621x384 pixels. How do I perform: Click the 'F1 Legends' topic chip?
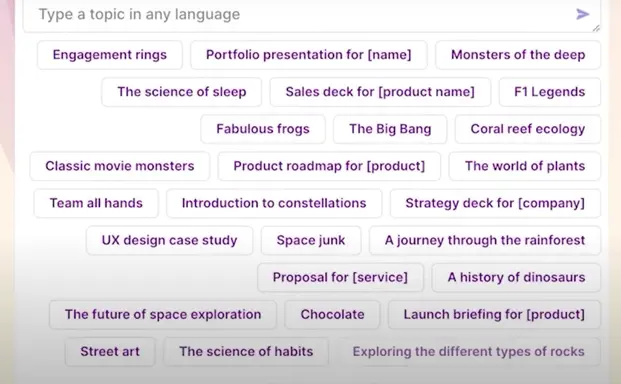tap(550, 92)
